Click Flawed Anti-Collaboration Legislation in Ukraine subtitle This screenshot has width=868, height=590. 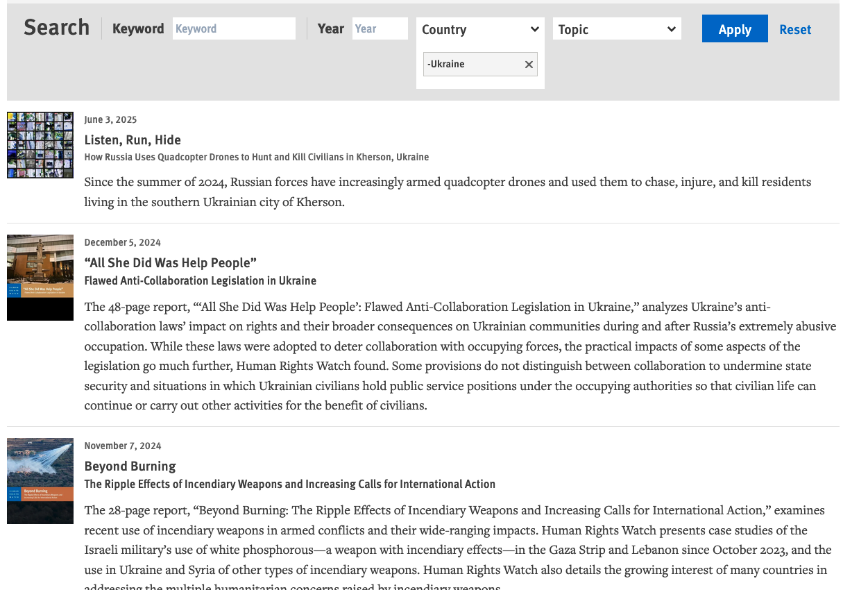[x=200, y=280]
